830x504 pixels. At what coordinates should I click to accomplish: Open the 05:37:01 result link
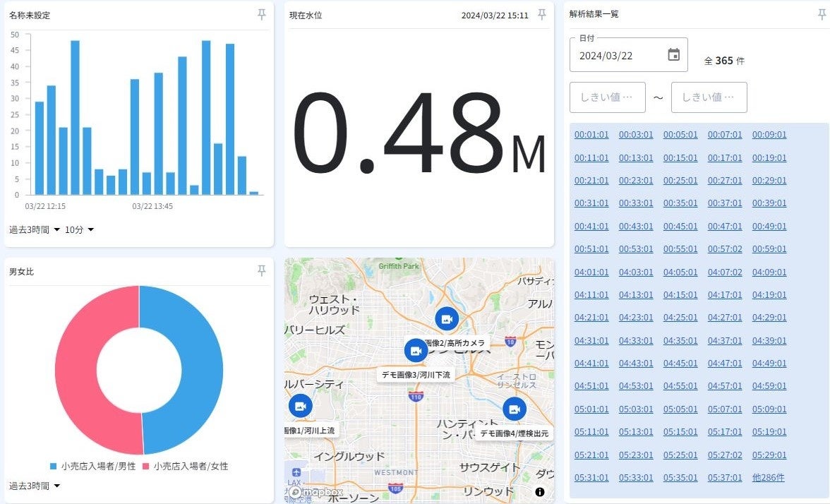click(725, 477)
